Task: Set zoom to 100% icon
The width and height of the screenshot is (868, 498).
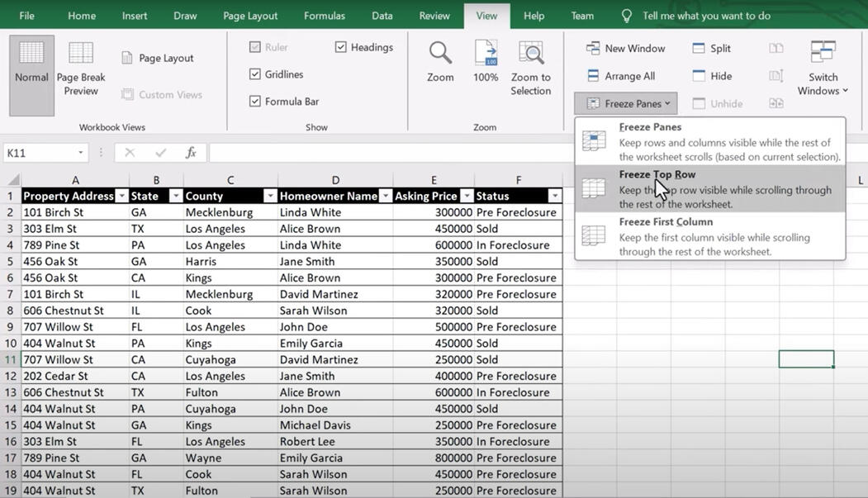Action: (486, 53)
